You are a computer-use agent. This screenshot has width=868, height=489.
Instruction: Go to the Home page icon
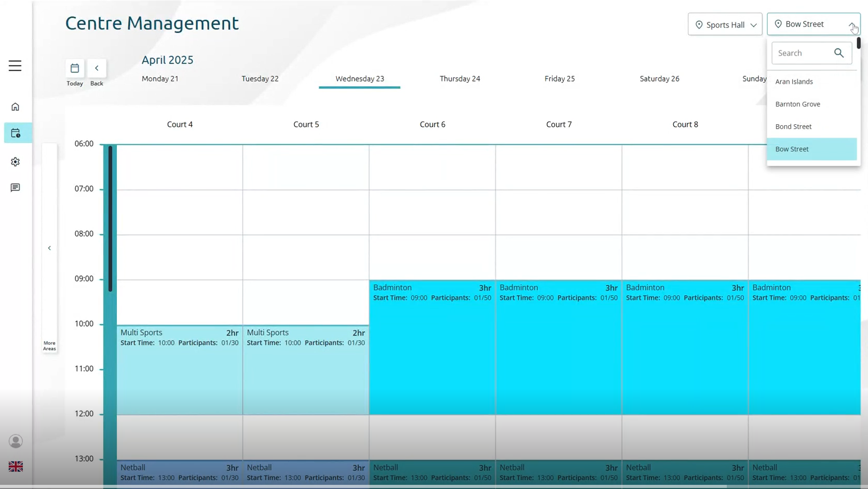(15, 107)
